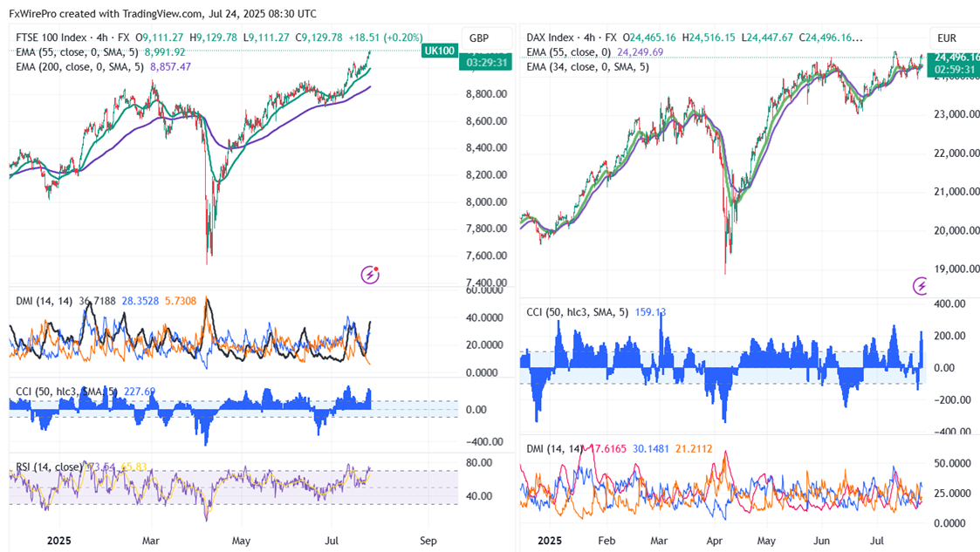
Task: Open the GBP currency selector
Action: (x=486, y=38)
